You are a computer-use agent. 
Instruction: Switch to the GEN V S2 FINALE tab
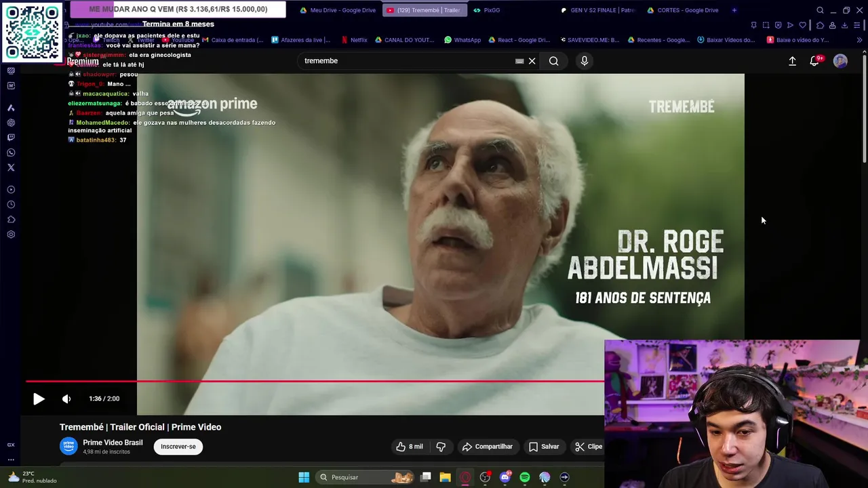(x=598, y=10)
